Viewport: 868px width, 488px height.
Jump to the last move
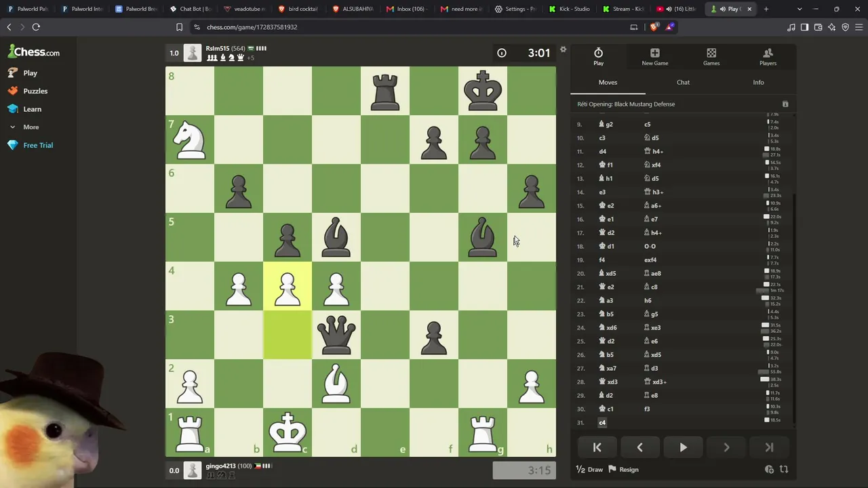[x=769, y=447]
